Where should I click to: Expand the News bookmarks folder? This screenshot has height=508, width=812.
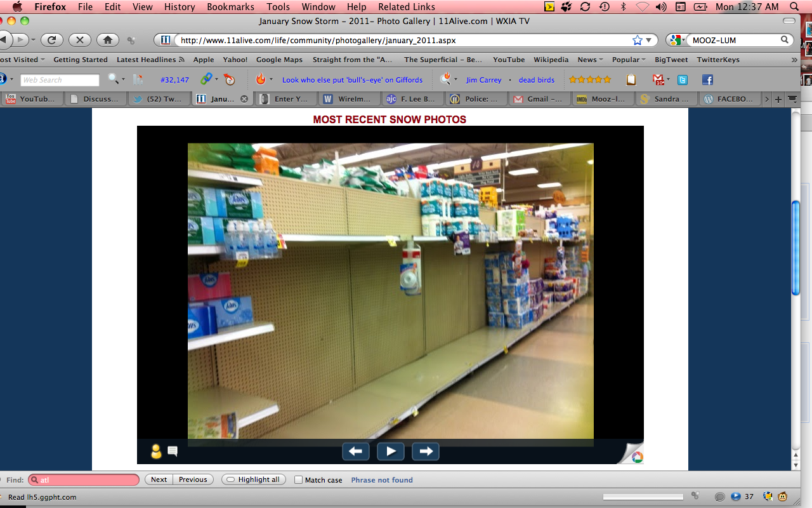(590, 60)
